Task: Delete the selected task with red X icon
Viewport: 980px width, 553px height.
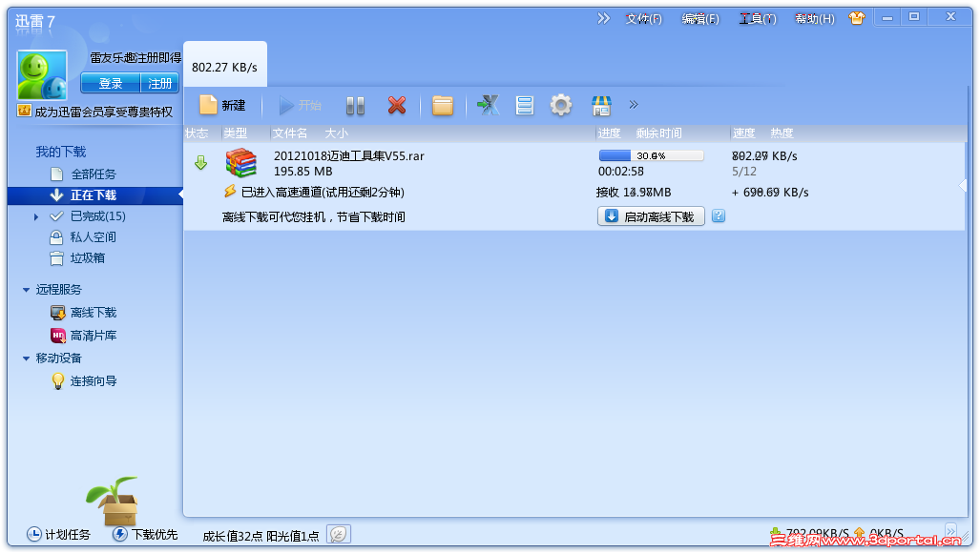Action: [397, 105]
